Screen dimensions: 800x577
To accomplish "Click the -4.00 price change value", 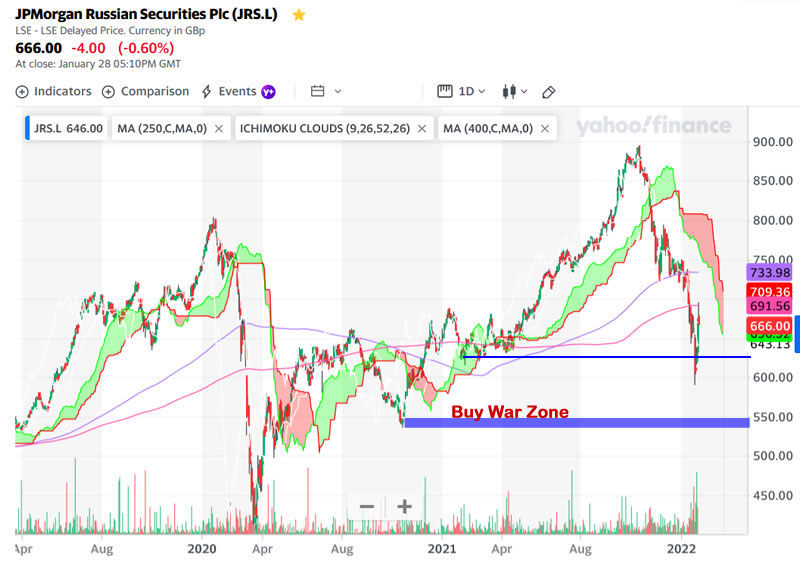I will (89, 48).
